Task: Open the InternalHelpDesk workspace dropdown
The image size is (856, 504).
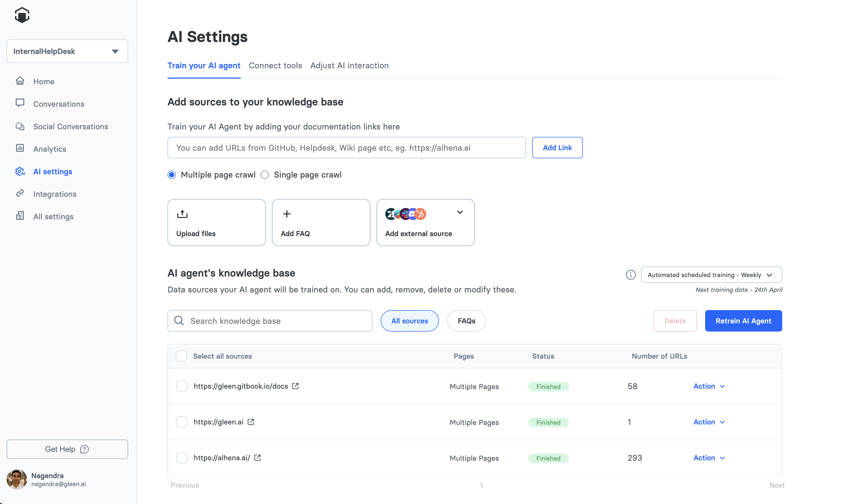Action: click(67, 51)
